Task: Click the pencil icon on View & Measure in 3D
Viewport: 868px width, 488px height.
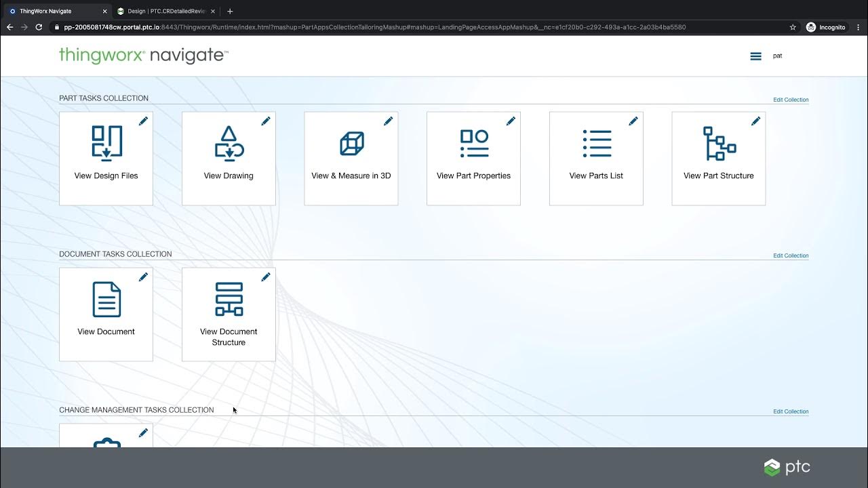Action: tap(389, 121)
